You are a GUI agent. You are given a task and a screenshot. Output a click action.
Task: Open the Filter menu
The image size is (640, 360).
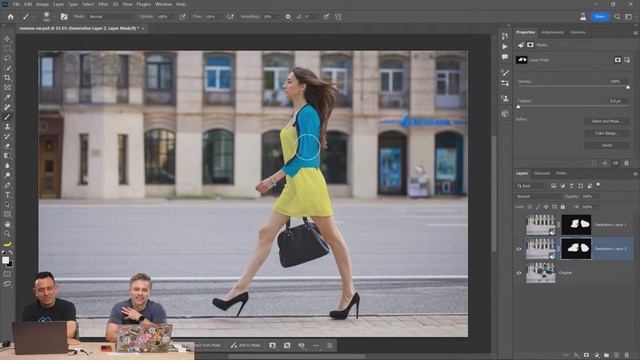tap(103, 4)
